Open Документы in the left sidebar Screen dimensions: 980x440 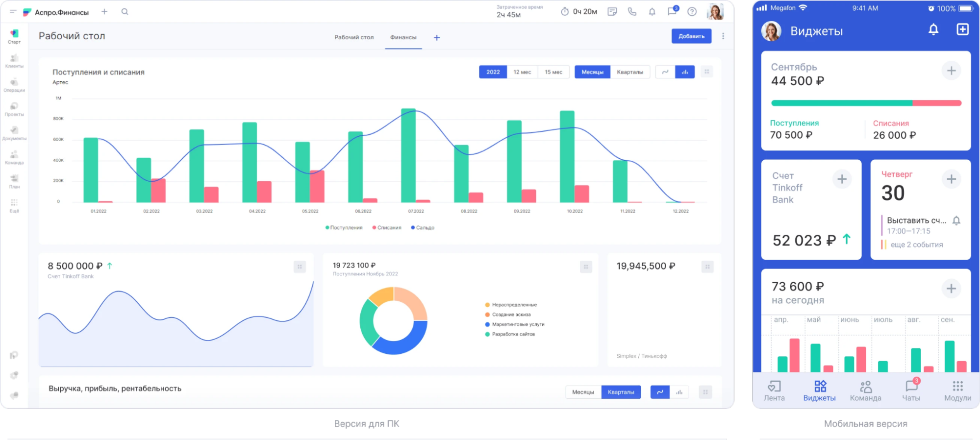click(x=14, y=133)
